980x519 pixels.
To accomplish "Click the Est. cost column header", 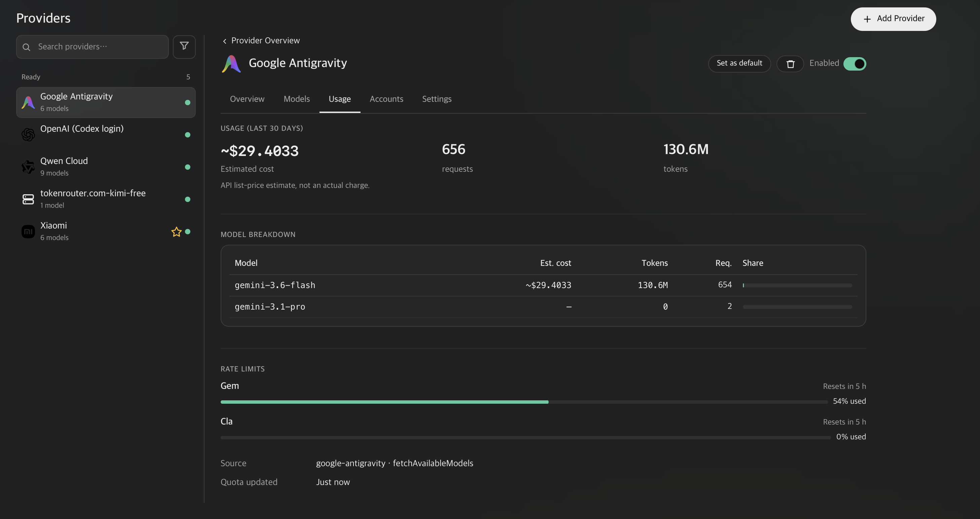I will point(556,263).
